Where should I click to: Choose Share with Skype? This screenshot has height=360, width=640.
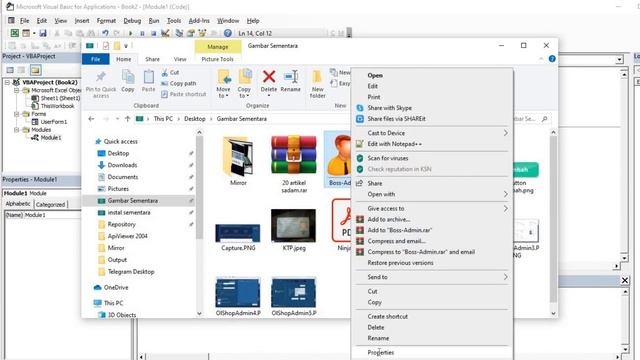[x=432, y=108]
